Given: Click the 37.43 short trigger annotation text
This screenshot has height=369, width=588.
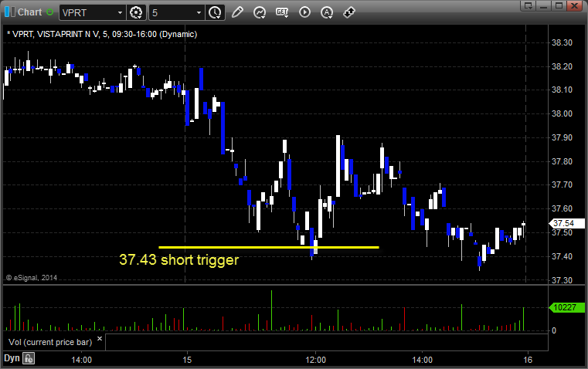Looking at the screenshot, I should [x=179, y=259].
